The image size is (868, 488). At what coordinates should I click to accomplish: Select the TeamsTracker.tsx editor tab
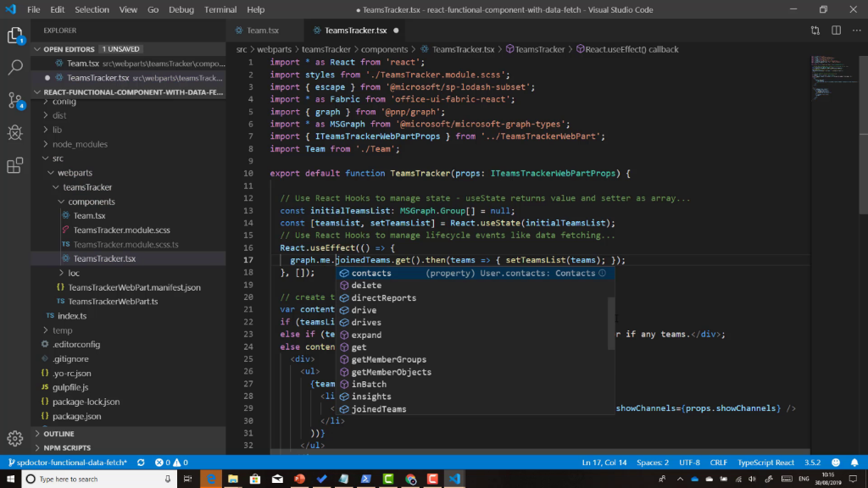[355, 30]
